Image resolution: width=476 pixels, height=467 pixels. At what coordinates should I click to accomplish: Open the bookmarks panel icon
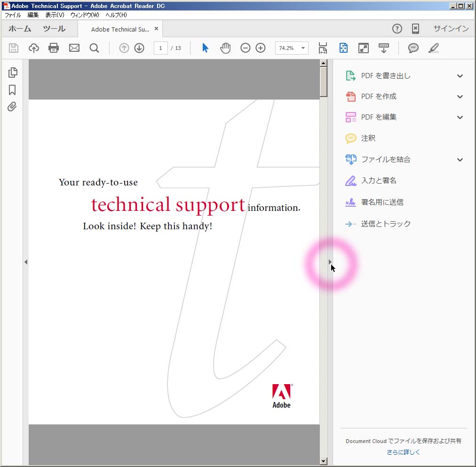click(x=12, y=90)
